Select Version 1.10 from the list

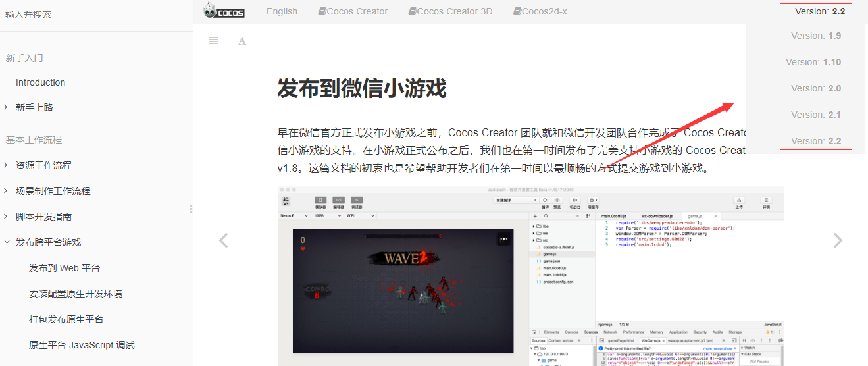(x=813, y=62)
